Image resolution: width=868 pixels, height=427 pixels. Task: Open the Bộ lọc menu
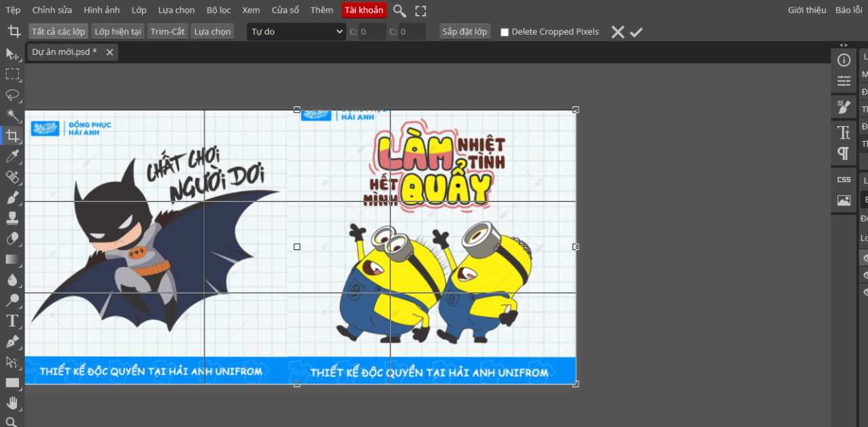click(x=219, y=10)
